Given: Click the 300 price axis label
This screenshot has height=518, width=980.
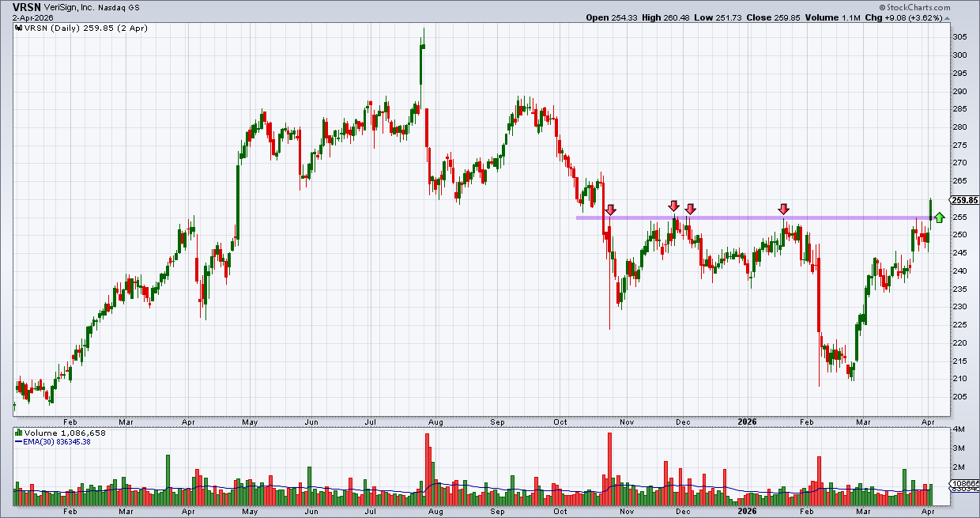Looking at the screenshot, I should (959, 55).
